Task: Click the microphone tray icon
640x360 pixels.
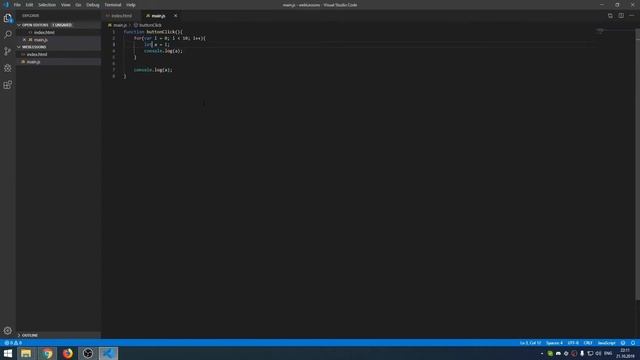Action: tap(582, 353)
